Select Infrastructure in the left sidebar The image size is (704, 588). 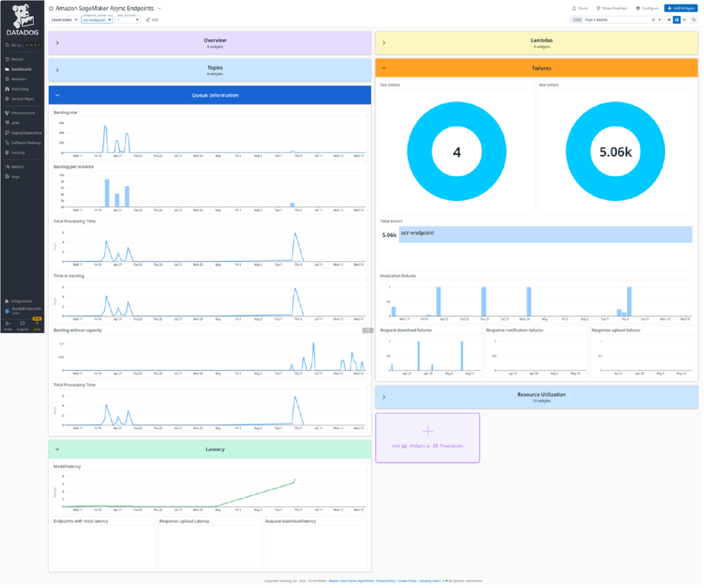click(23, 113)
